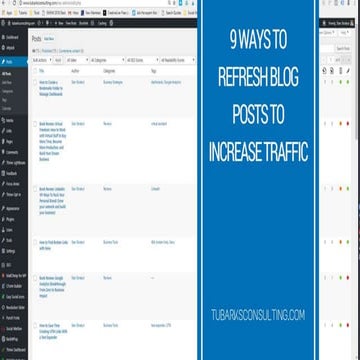This screenshot has height=360, width=360.
Task: Click the search posts input field
Action: pyautogui.click(x=326, y=49)
